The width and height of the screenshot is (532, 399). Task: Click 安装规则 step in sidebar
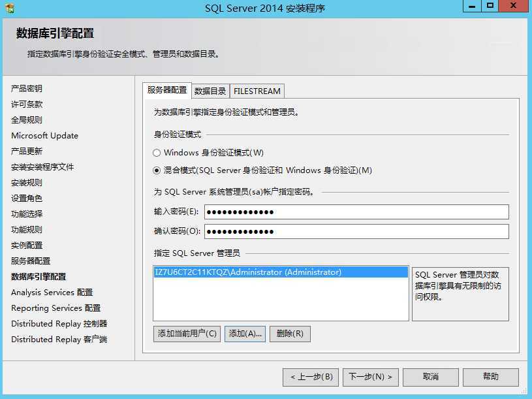(x=27, y=183)
